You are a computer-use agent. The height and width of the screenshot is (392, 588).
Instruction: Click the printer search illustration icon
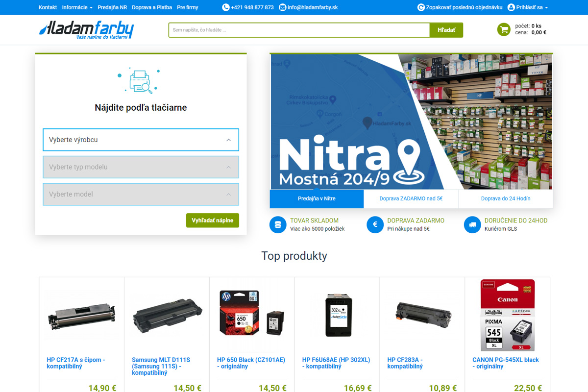tap(139, 80)
